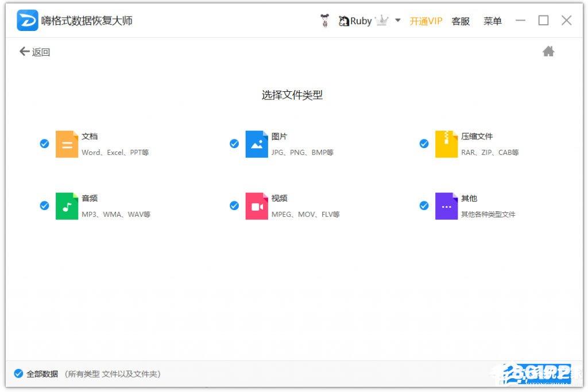Toggle the 全部数据 checkbox
This screenshot has width=588, height=392.
(18, 373)
